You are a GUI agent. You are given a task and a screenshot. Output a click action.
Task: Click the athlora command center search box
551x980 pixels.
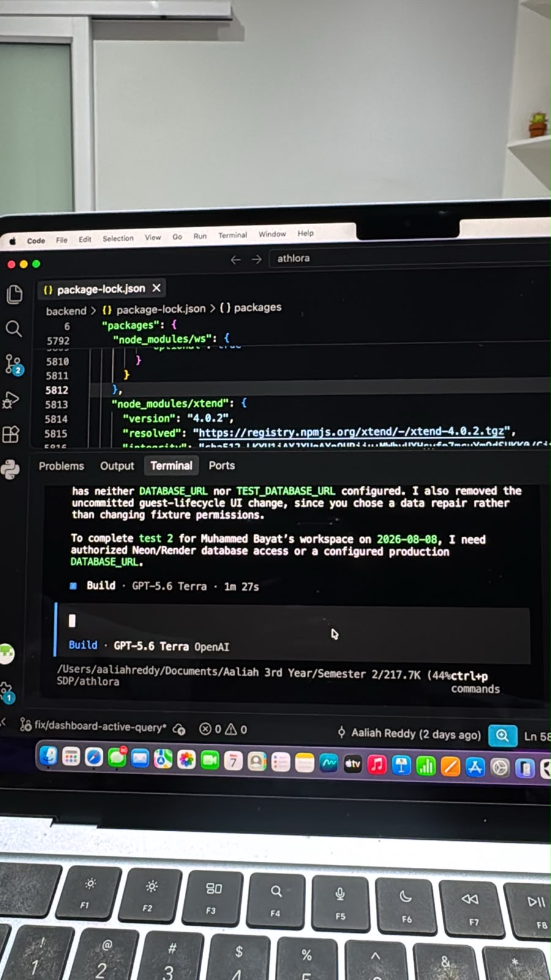tap(410, 258)
